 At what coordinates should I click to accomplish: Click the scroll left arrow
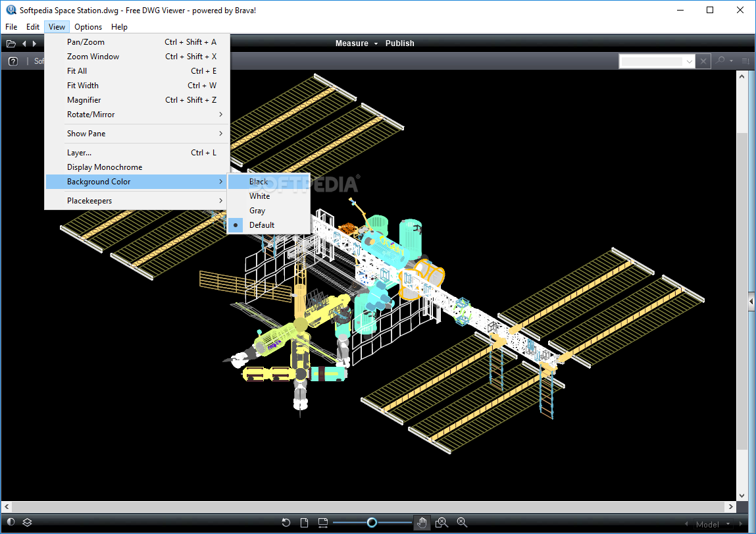pos(7,507)
